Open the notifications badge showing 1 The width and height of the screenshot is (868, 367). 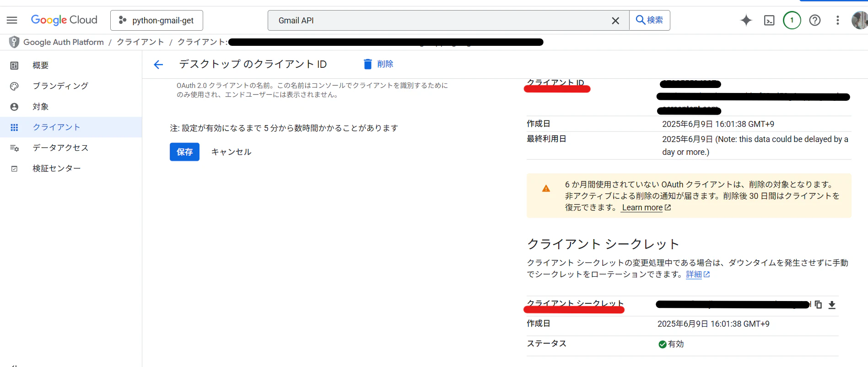(792, 20)
